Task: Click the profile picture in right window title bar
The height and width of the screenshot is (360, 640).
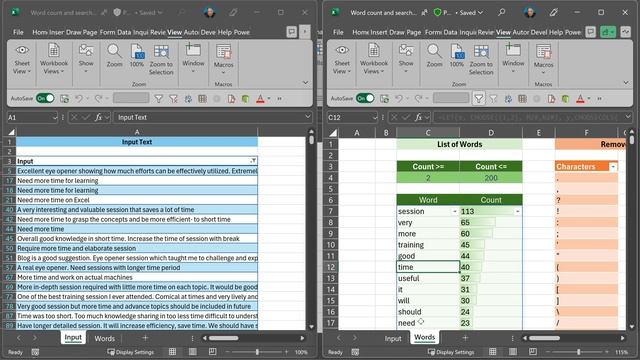Action: 529,12
